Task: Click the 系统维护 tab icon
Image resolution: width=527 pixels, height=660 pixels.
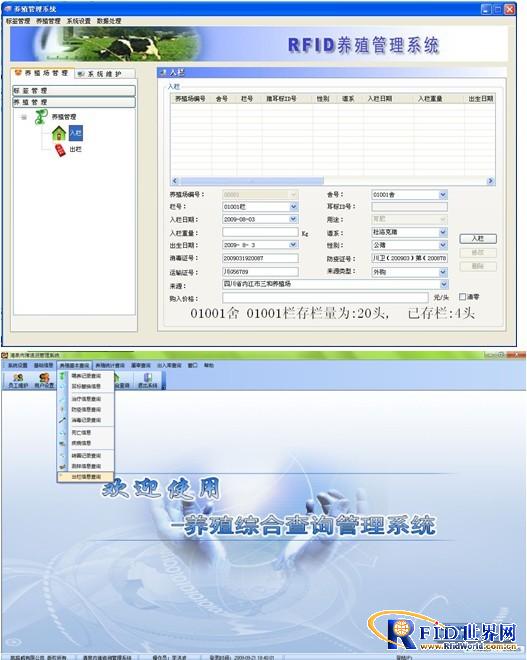Action: (82, 74)
